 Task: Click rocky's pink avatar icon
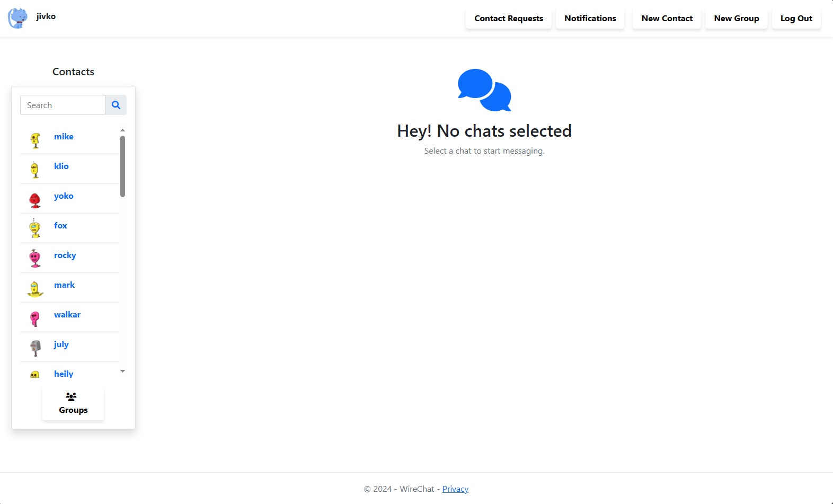click(35, 259)
